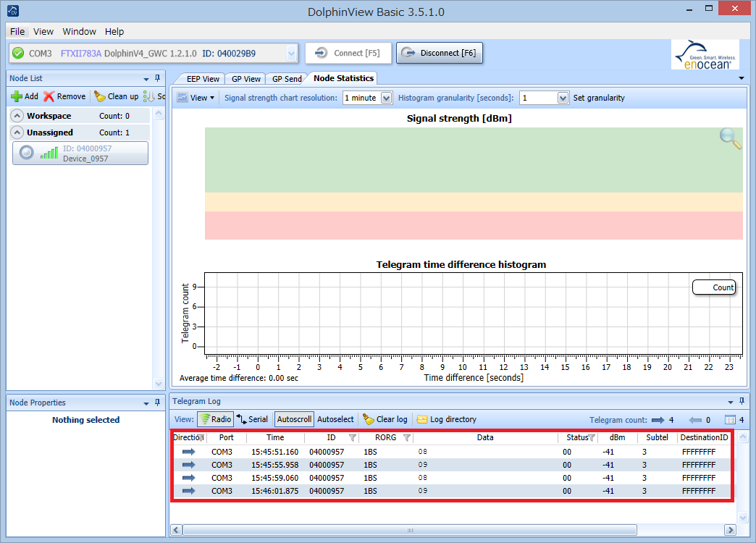Collapse the Unassigned group
This screenshot has height=543, width=756.
[x=17, y=132]
